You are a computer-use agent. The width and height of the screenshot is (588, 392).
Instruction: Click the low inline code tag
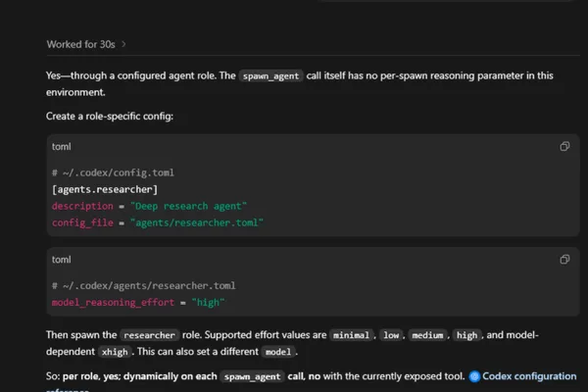391,335
